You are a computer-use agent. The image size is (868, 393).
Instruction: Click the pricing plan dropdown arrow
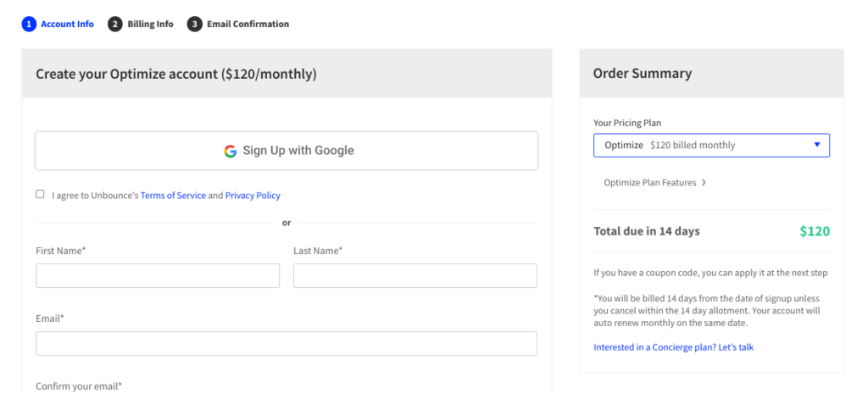click(x=817, y=145)
